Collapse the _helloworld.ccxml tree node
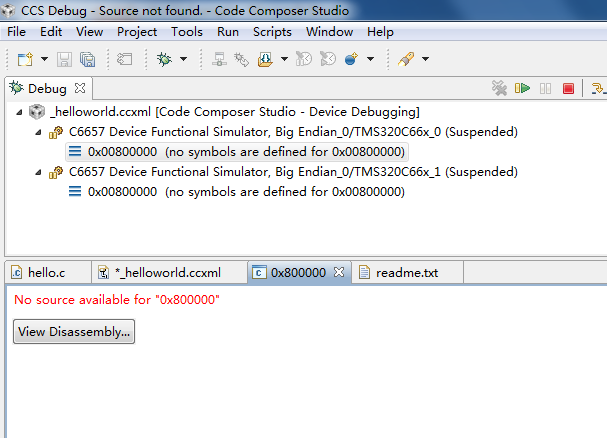Viewport: 607px width, 438px height. tap(19, 113)
